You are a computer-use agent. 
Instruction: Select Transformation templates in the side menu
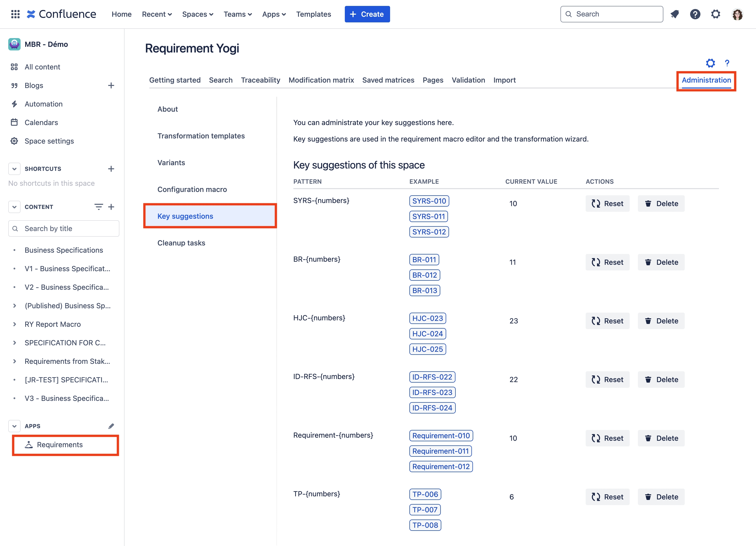point(201,136)
